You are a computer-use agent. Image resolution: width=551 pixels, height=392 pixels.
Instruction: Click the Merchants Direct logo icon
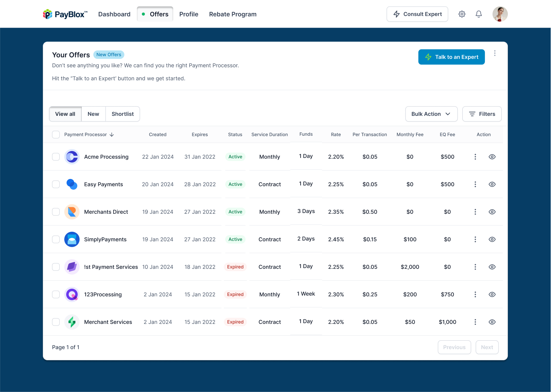(x=72, y=212)
